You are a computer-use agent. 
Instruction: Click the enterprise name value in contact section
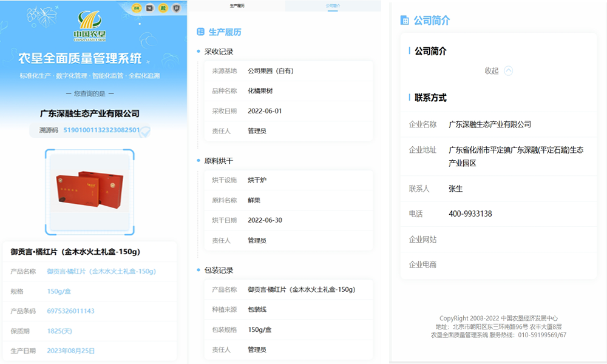click(x=490, y=124)
